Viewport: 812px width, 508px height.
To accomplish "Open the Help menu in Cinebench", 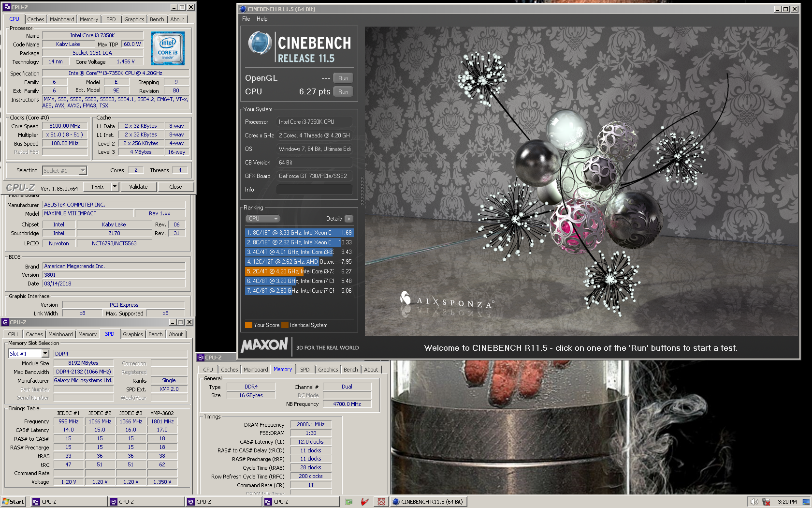I will (262, 19).
